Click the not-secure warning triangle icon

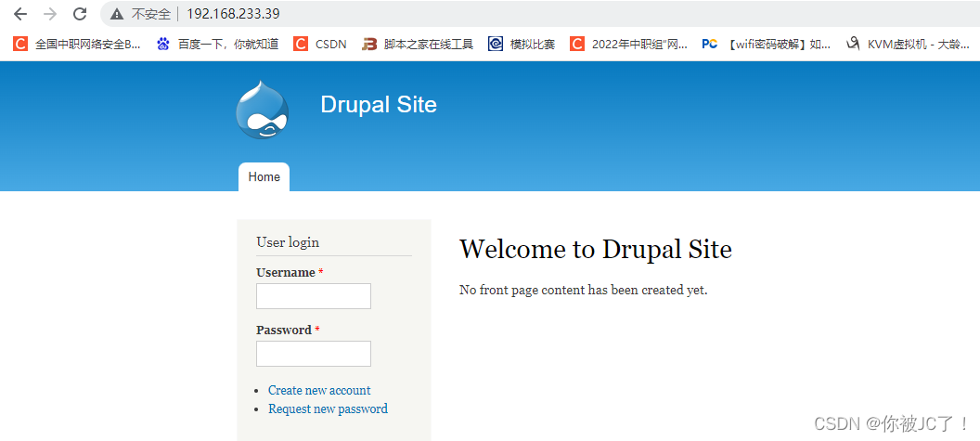pos(117,14)
